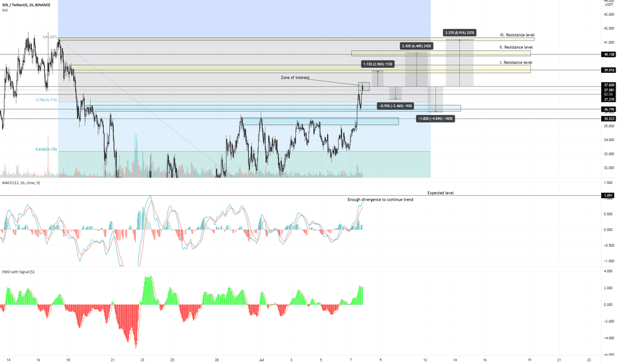The image size is (617, 364).
Task: Click the SOL / TetherUS symbol title
Action: 26,5
